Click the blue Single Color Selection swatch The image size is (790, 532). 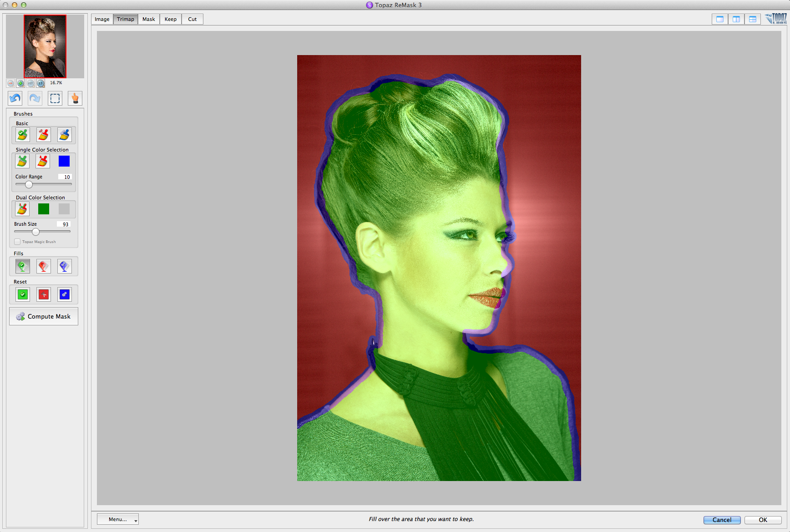[x=64, y=161]
